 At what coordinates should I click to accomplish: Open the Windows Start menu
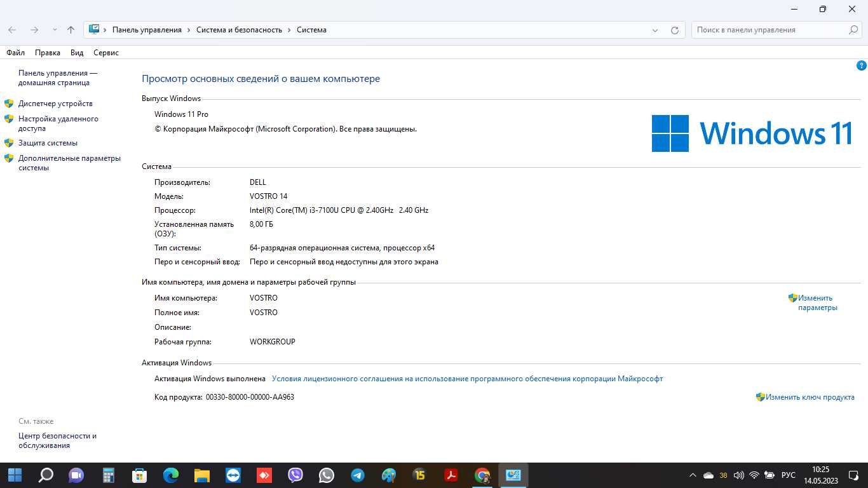(15, 475)
